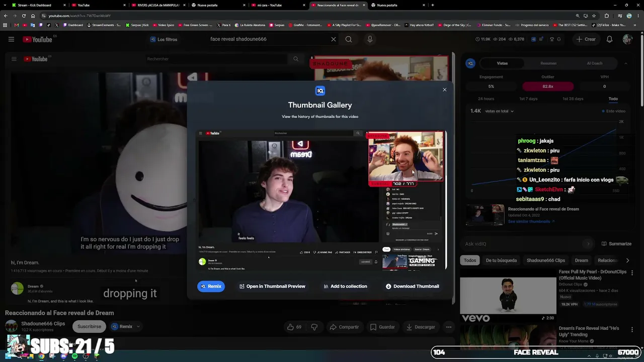Click Summarize in vidIQ panel

click(616, 244)
